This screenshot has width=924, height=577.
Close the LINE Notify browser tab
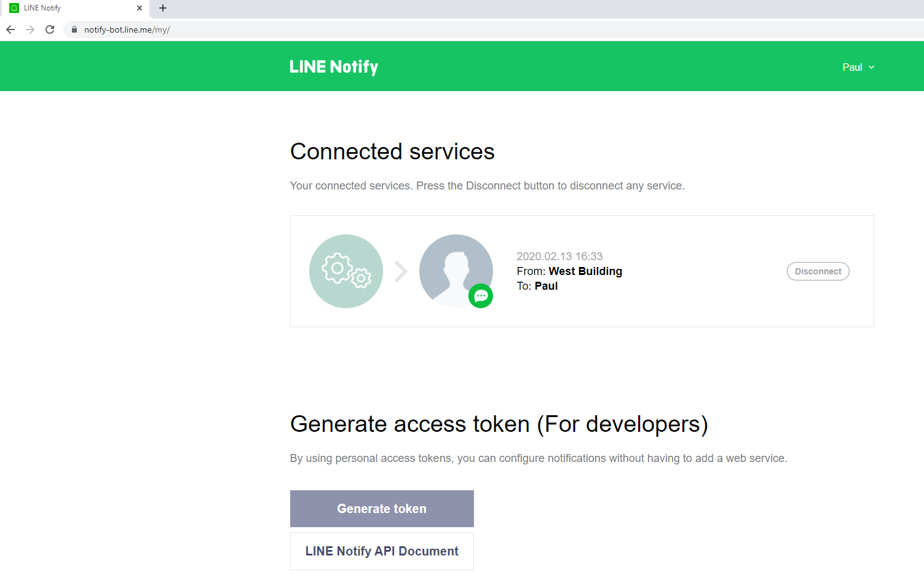click(140, 8)
